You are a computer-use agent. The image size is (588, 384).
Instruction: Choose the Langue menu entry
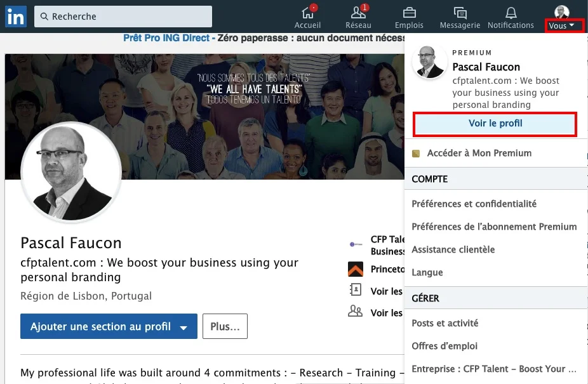pos(427,272)
